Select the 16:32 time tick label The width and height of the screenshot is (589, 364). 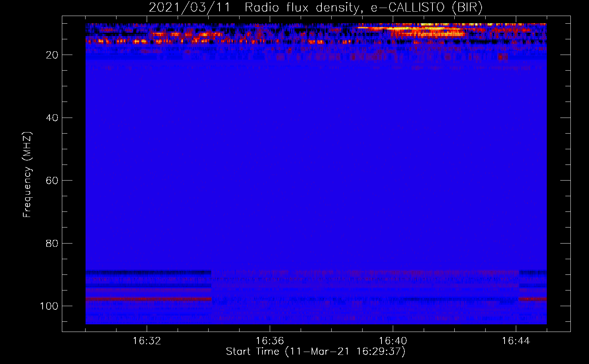[x=147, y=341]
